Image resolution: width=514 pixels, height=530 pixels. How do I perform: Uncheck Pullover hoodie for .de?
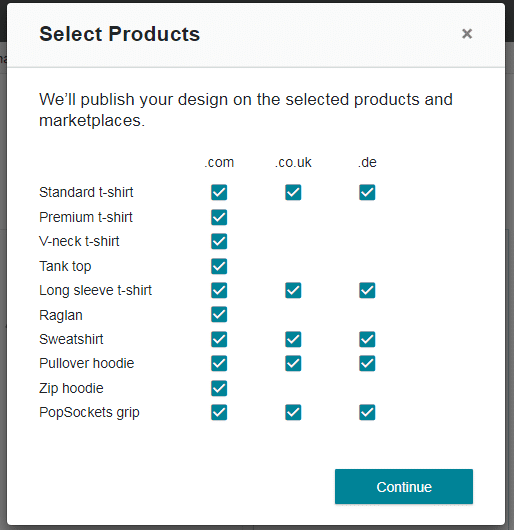point(367,363)
